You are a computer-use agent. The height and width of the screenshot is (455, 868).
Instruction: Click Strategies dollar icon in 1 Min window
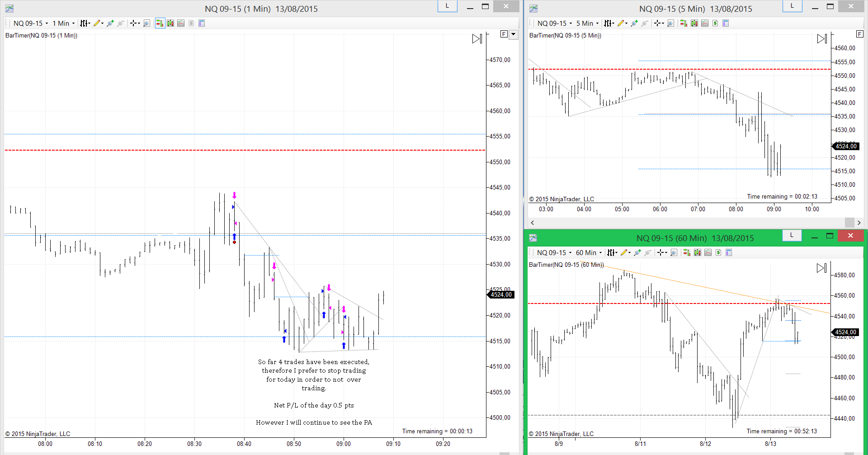[x=191, y=23]
